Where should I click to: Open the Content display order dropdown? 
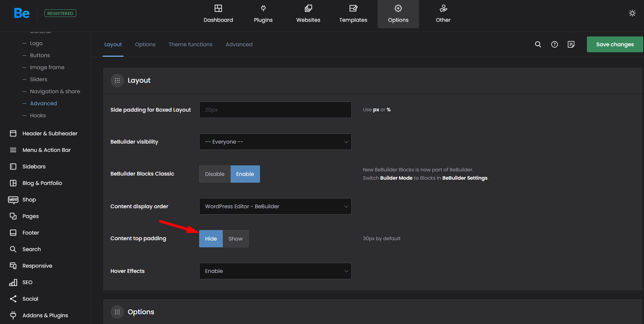click(275, 206)
